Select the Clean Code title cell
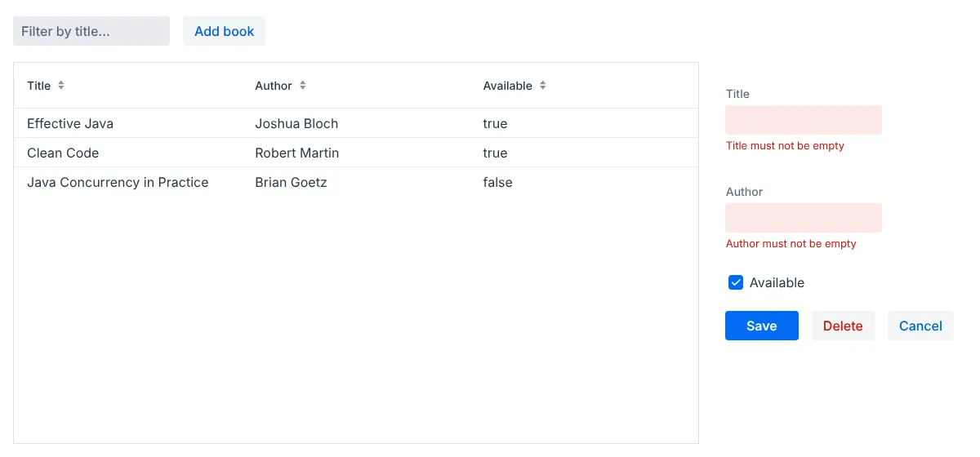The width and height of the screenshot is (980, 457). click(x=63, y=153)
